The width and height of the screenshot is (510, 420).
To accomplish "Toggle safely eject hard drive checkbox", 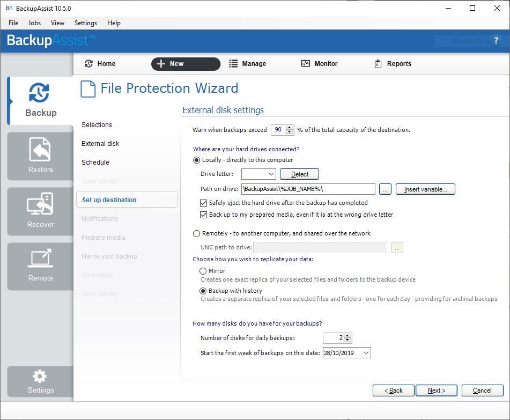I will [x=204, y=203].
